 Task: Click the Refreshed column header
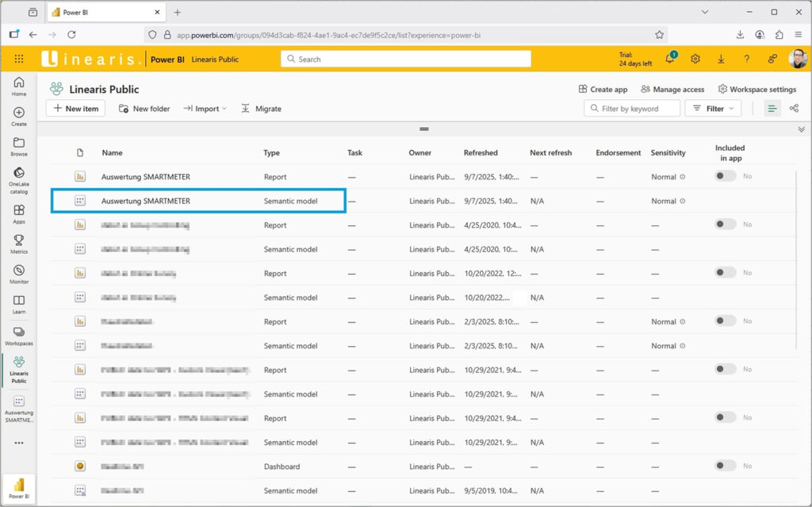(x=481, y=152)
